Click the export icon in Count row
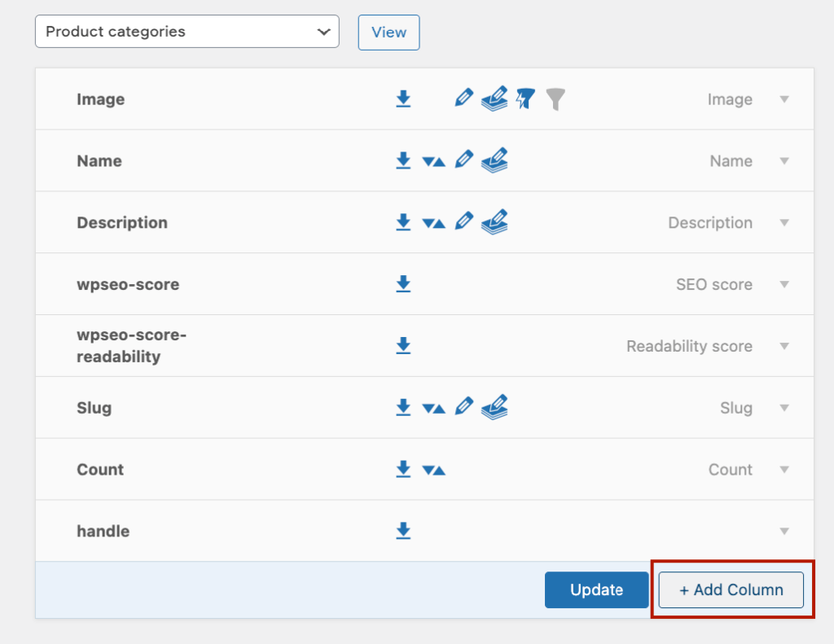The width and height of the screenshot is (834, 644). pos(403,469)
